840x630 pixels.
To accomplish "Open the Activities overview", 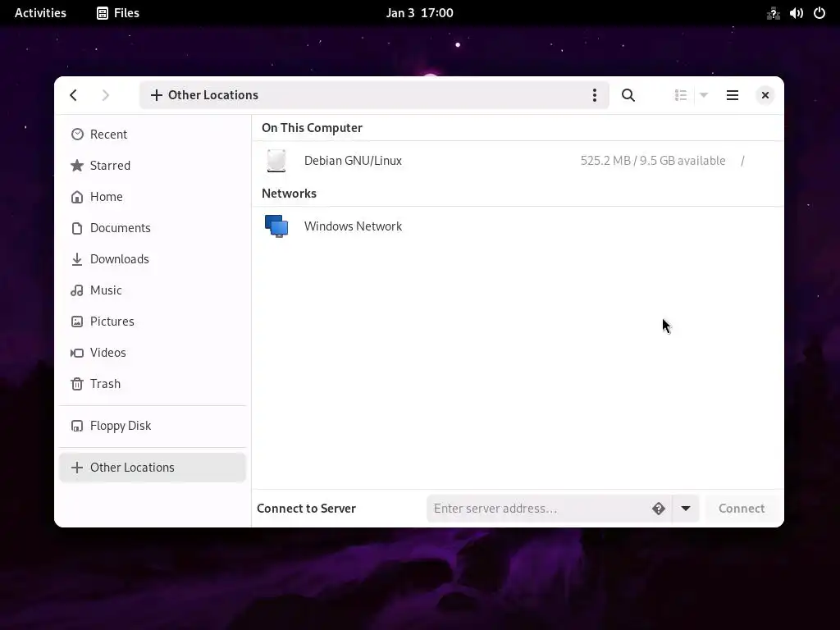I will coord(40,13).
